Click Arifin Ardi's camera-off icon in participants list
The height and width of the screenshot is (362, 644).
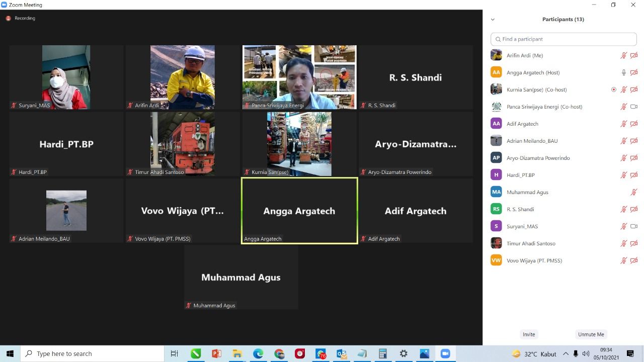(634, 55)
